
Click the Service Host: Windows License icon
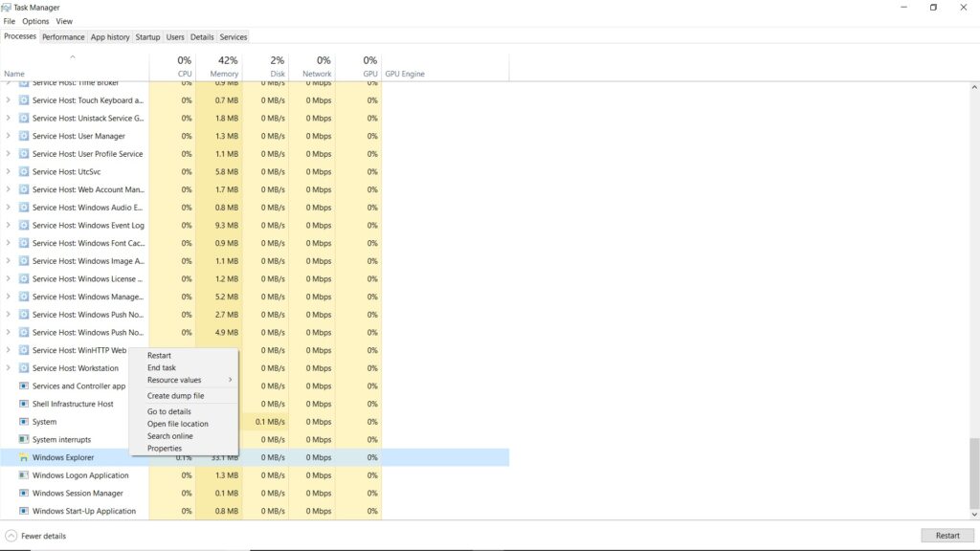point(24,278)
